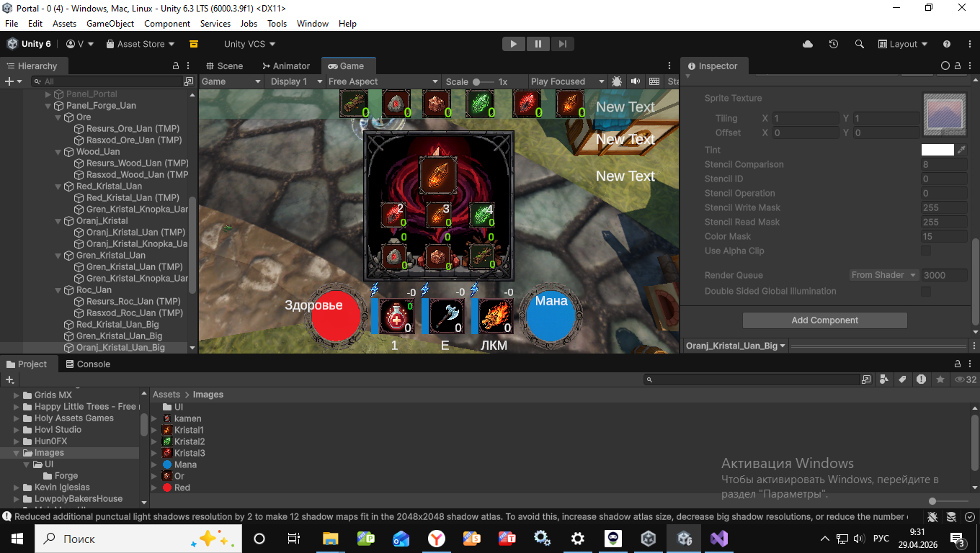The height and width of the screenshot is (553, 980).
Task: Open the undo history icon
Action: pos(834,44)
